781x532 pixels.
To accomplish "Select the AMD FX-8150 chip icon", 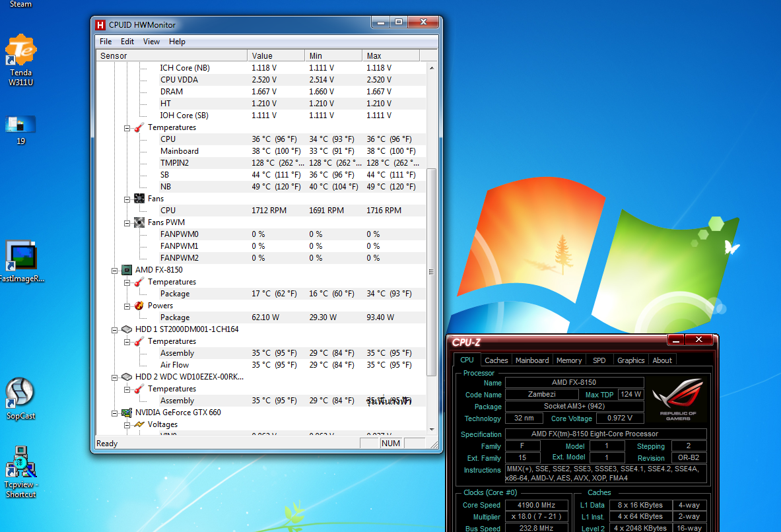I will [x=127, y=269].
